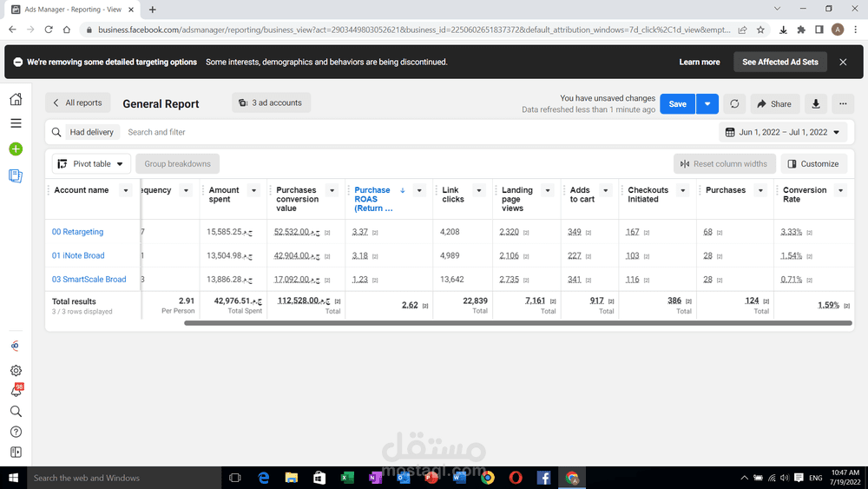The height and width of the screenshot is (489, 868).
Task: Click Group breakdowns button
Action: coord(177,164)
